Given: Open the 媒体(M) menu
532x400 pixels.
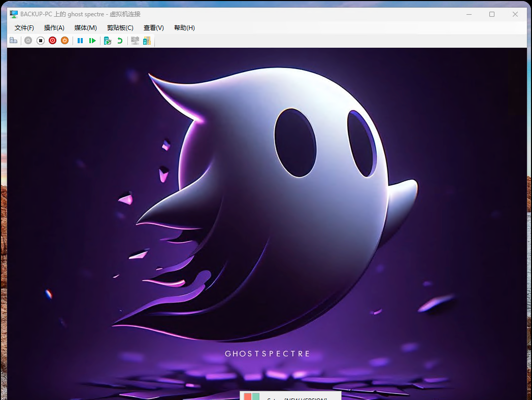Looking at the screenshot, I should (85, 28).
